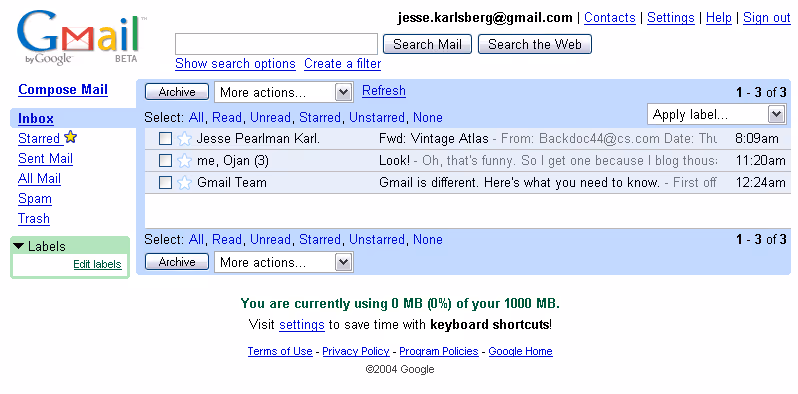Select Read in the bottom Select row
Screen dimensions: 798x394
pyautogui.click(x=226, y=239)
